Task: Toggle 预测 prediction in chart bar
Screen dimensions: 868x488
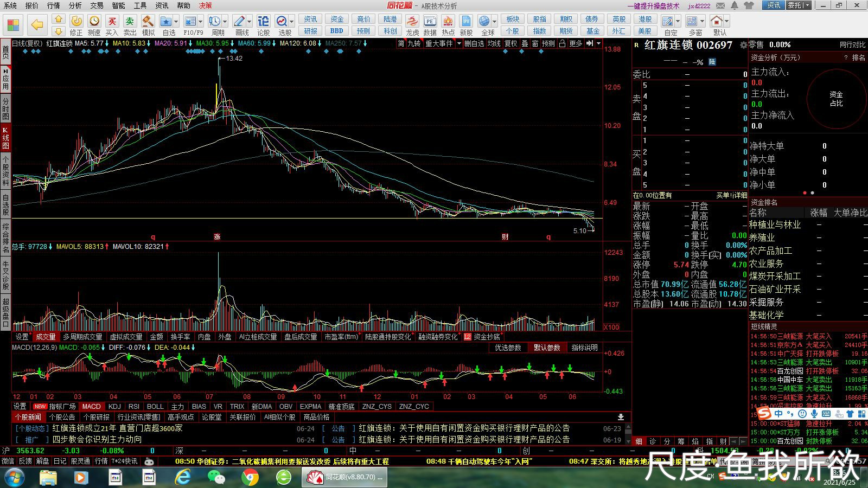Action: point(548,43)
